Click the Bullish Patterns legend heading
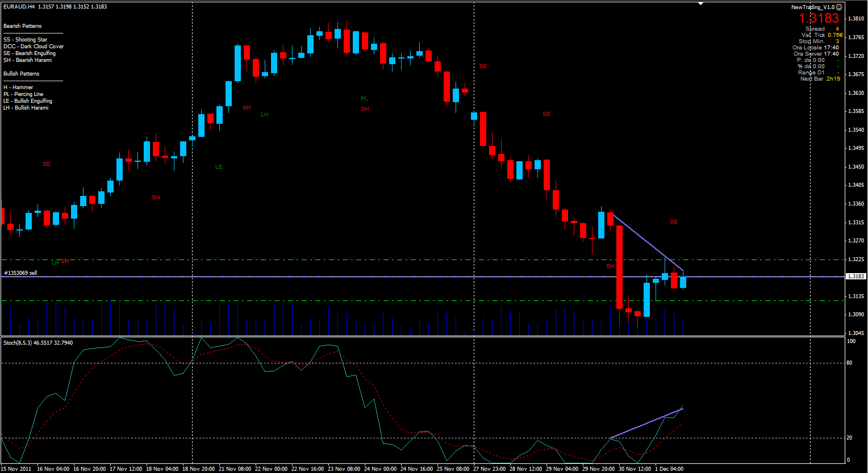 (x=21, y=74)
